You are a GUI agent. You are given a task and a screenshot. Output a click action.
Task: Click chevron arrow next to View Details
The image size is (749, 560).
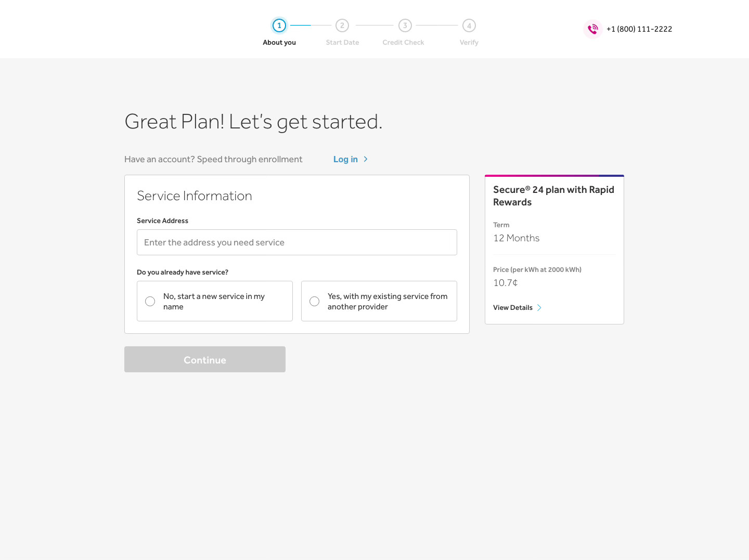[x=539, y=308]
